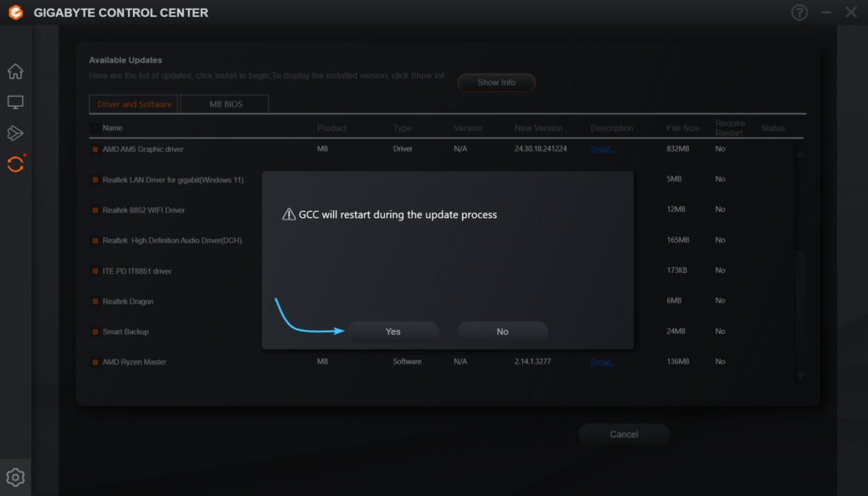This screenshot has width=868, height=496.
Task: Open Detail link for AMD Ryzen Master
Action: tap(603, 362)
